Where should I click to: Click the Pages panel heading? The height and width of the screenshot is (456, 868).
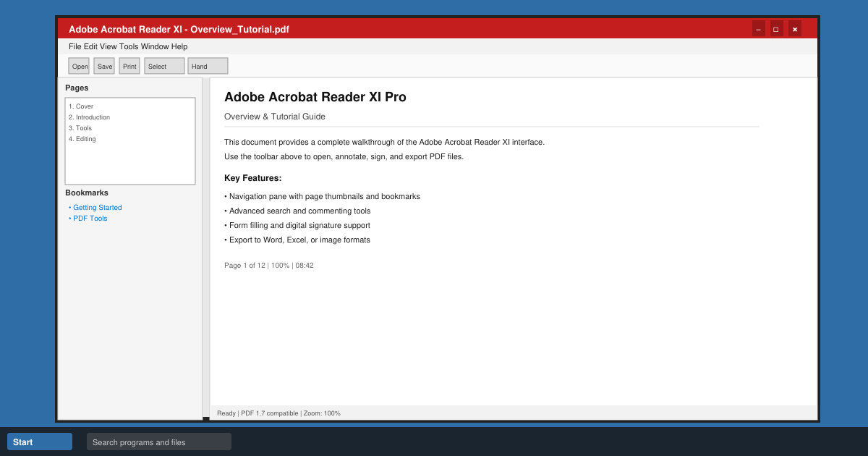coord(77,88)
